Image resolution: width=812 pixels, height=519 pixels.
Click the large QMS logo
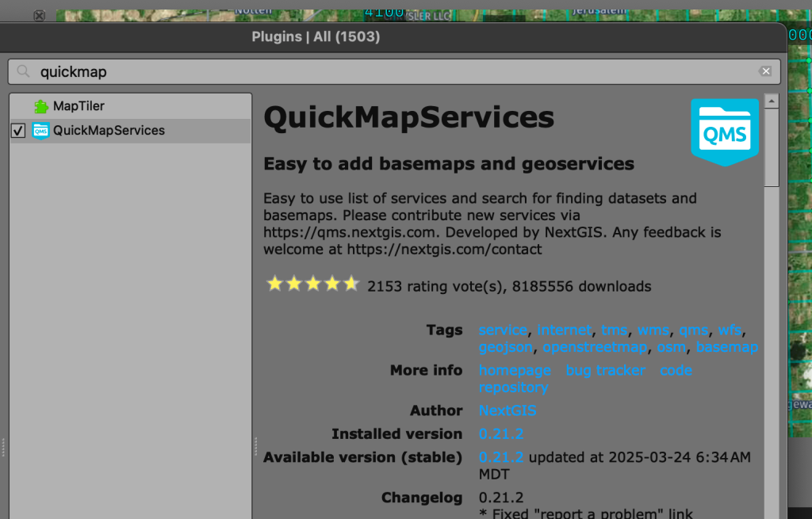pos(725,132)
